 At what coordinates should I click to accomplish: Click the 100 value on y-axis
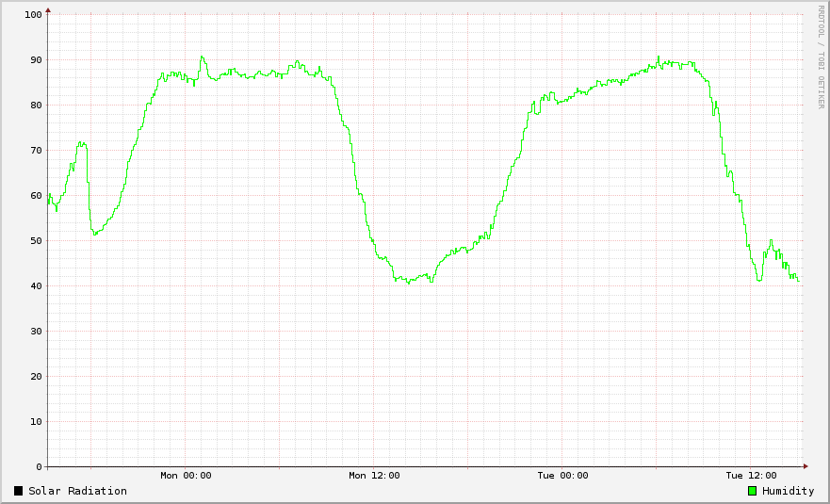(x=33, y=15)
